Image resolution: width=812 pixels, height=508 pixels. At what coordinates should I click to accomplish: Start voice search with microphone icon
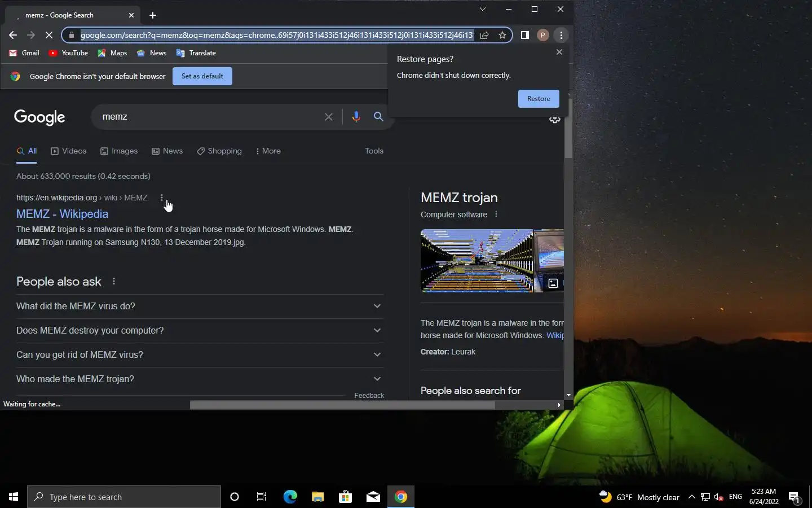coord(356,117)
